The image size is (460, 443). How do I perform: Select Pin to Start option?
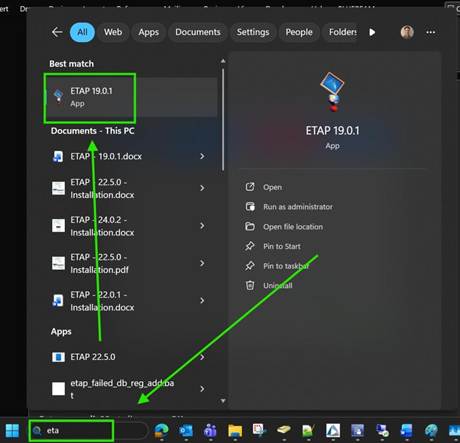pos(282,247)
